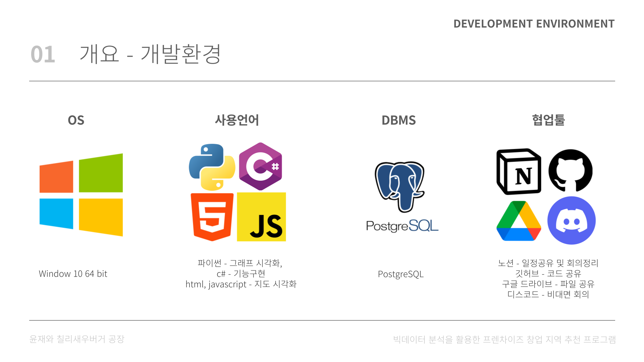
Task: Click the html, javascript - 지도 시각화 line
Action: [x=241, y=284]
